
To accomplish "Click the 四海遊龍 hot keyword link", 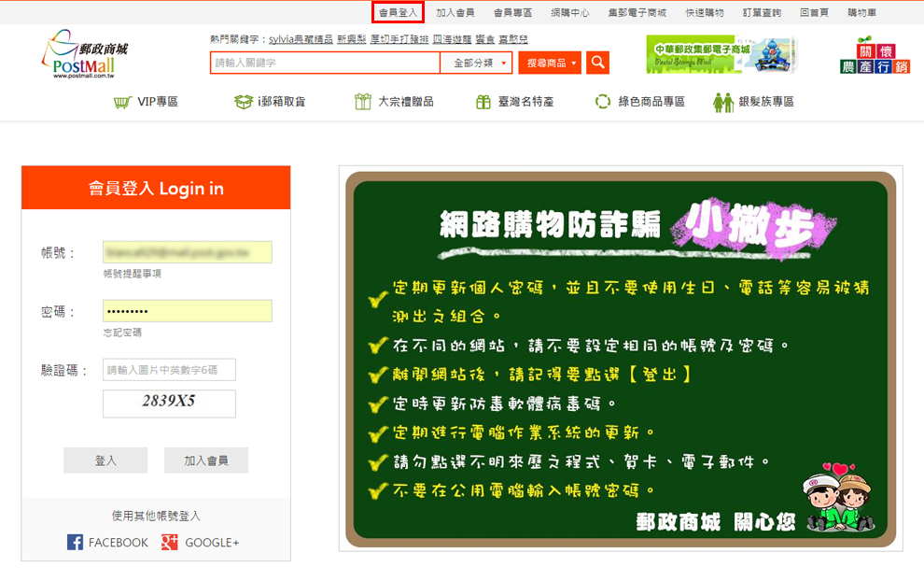I will pos(452,39).
